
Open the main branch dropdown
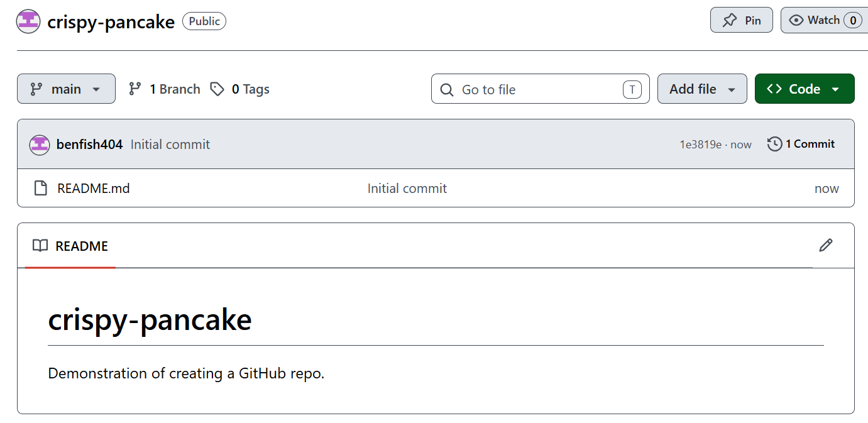pyautogui.click(x=66, y=89)
